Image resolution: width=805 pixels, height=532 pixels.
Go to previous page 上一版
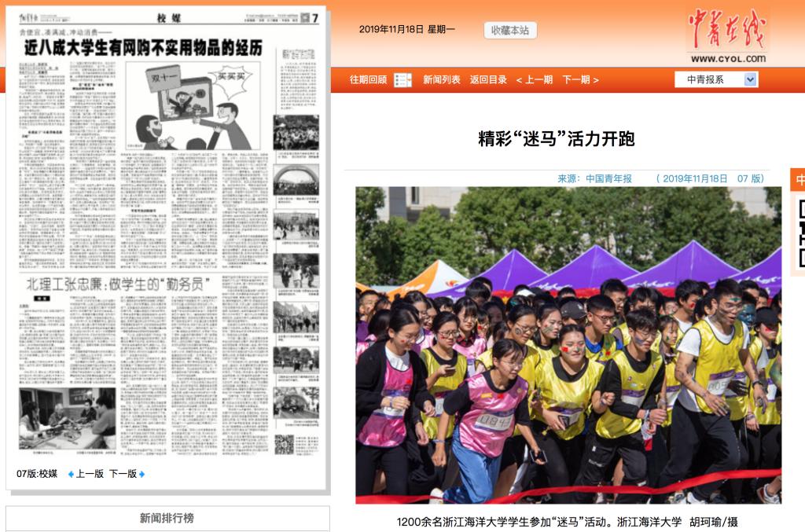coord(90,474)
